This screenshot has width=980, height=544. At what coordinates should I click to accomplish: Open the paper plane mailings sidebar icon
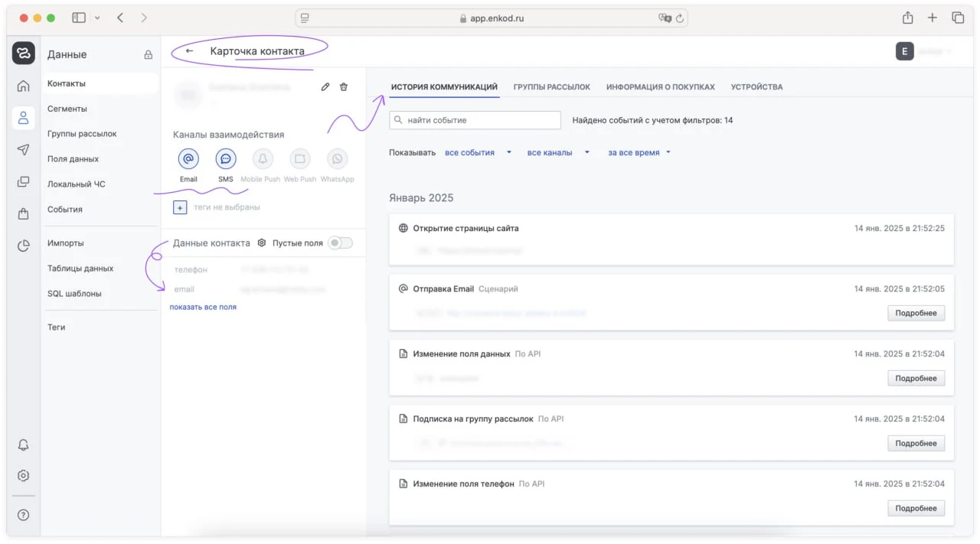point(24,150)
